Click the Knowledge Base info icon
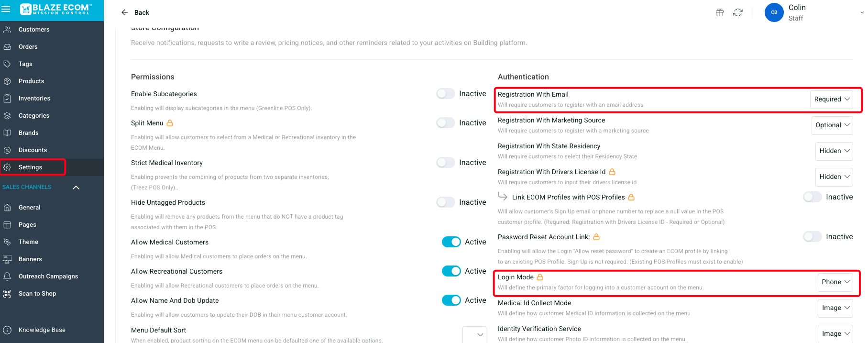This screenshot has height=343, width=868. pos(7,330)
